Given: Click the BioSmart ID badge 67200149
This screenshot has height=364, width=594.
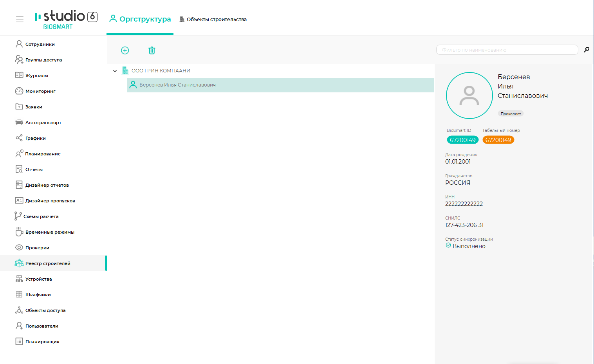Looking at the screenshot, I should [x=462, y=140].
